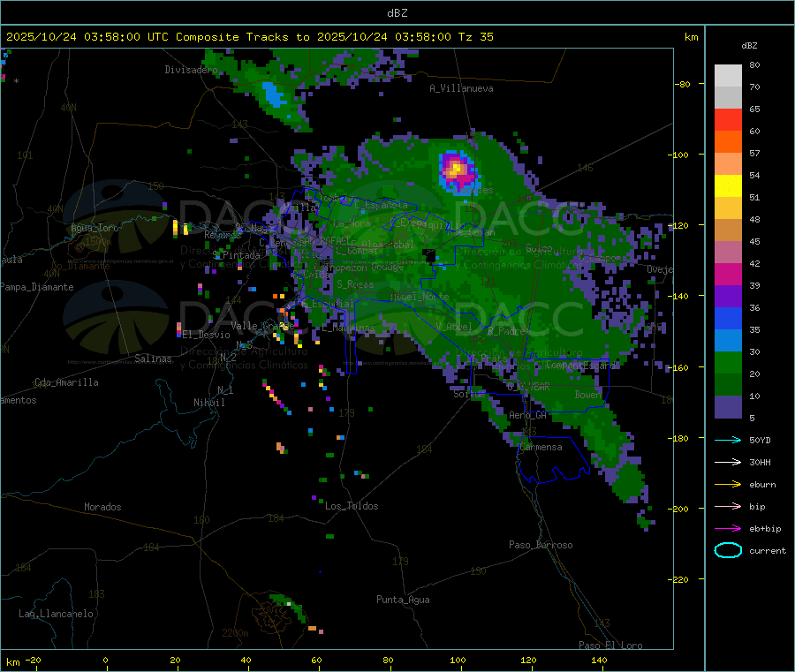Screen dimensions: 795x672
Task: Select the light blue swatch between 35 and 30
Action: click(728, 341)
